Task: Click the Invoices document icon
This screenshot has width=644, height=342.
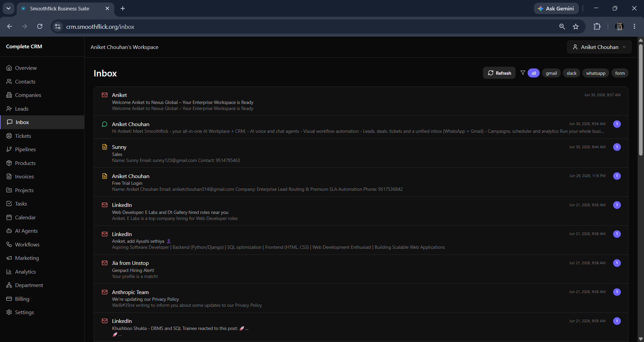Action: tap(9, 176)
